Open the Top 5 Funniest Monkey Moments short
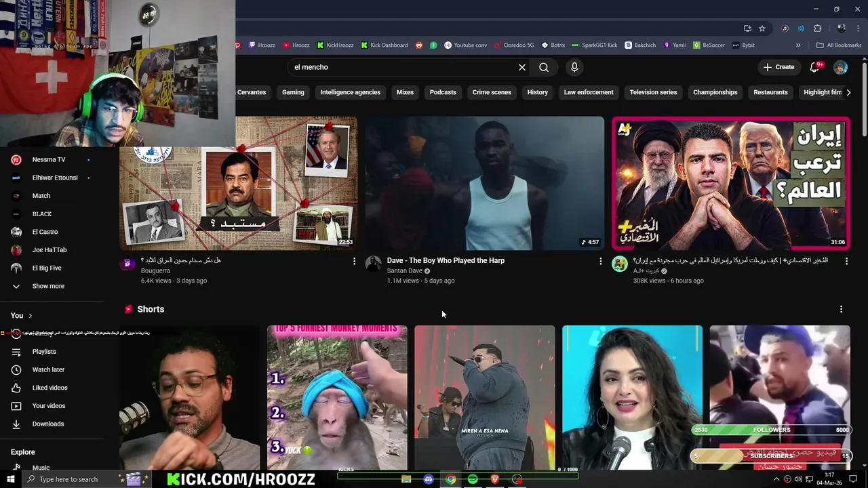Viewport: 868px width, 488px height. point(337,398)
